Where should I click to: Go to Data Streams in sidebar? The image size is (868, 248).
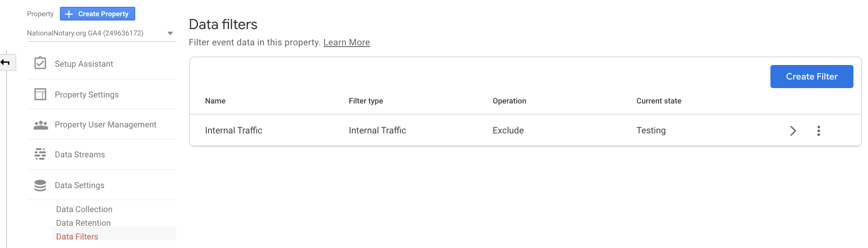click(x=80, y=154)
